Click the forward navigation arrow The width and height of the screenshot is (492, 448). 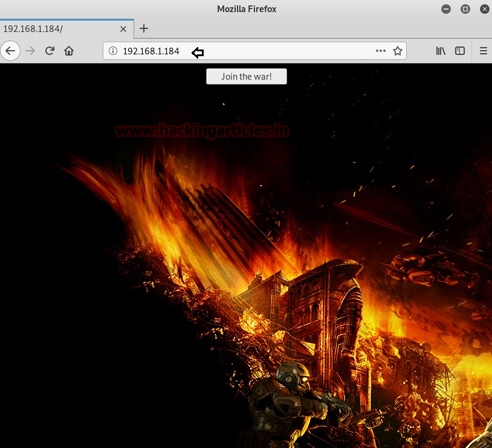[30, 51]
